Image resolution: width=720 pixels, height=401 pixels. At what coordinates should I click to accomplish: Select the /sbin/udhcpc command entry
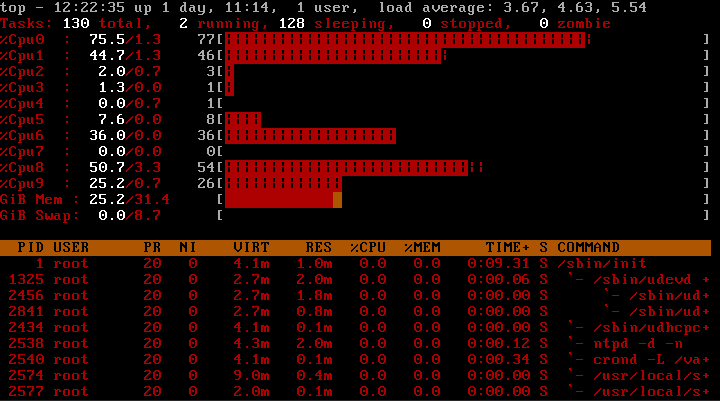point(651,328)
